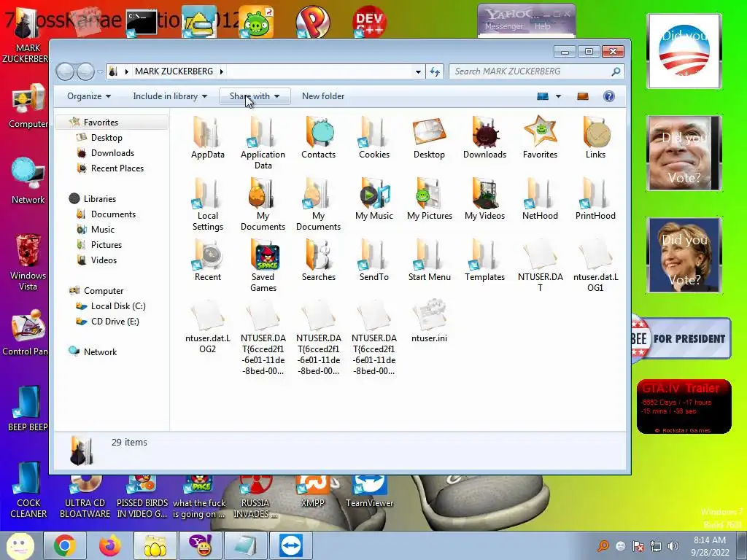This screenshot has width=747, height=560.
Task: Click the New folder button
Action: pyautogui.click(x=323, y=96)
